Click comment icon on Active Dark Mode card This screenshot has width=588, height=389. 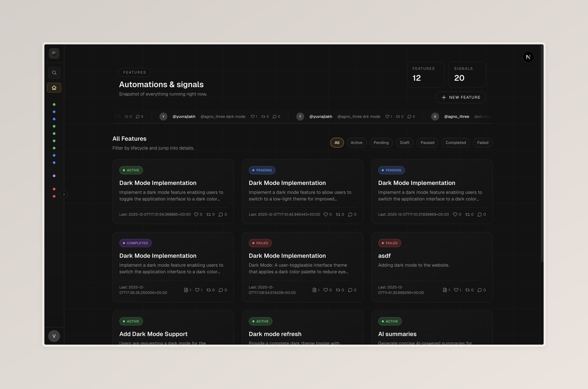point(221,214)
